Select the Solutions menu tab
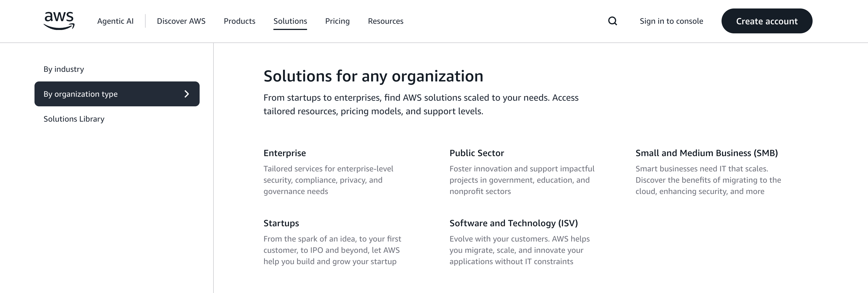 pyautogui.click(x=290, y=21)
